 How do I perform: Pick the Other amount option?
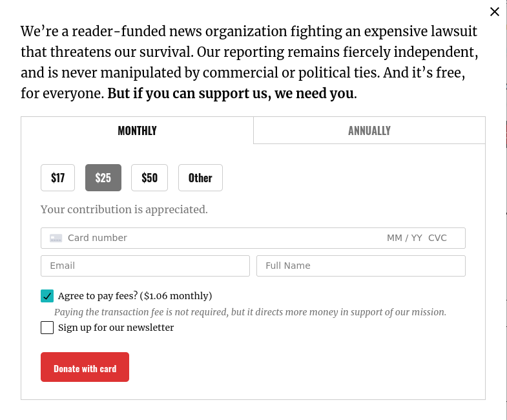pos(200,178)
